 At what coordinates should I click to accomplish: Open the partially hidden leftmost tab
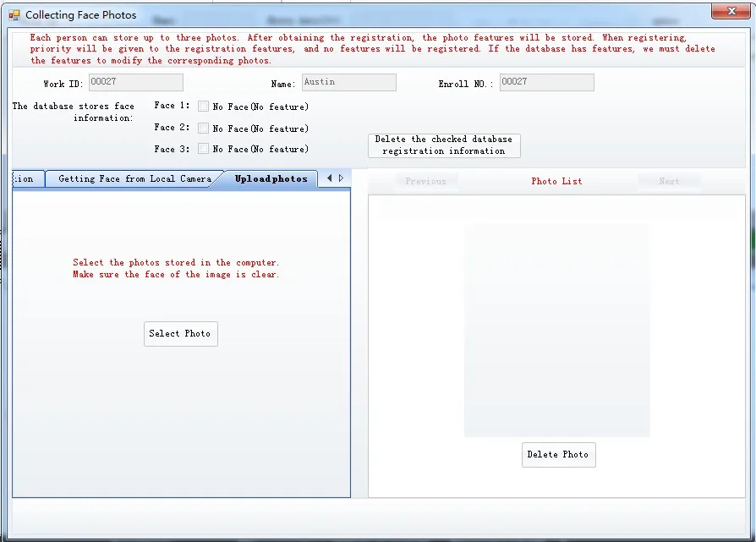pyautogui.click(x=25, y=179)
